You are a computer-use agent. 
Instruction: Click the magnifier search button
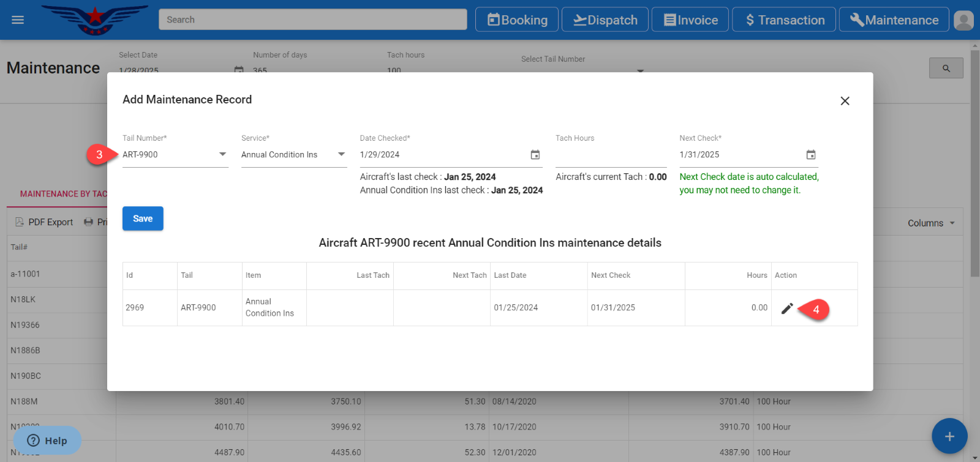coord(946,69)
